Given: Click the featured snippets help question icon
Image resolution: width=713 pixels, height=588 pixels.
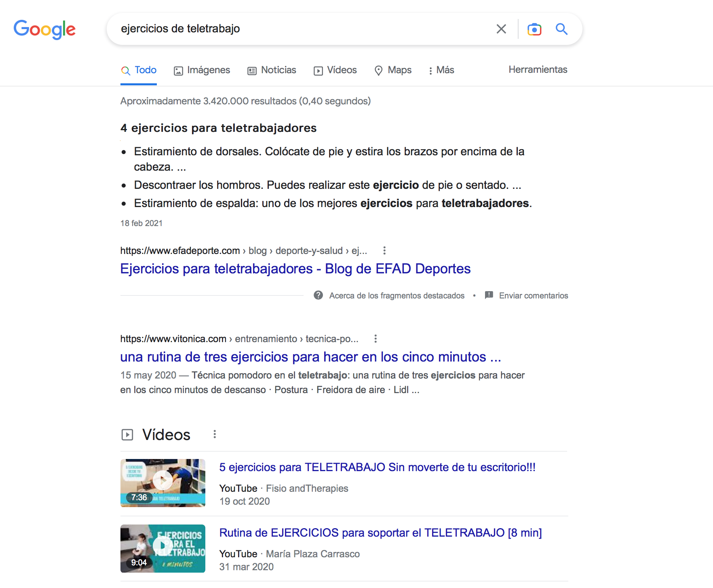Looking at the screenshot, I should click(x=319, y=296).
